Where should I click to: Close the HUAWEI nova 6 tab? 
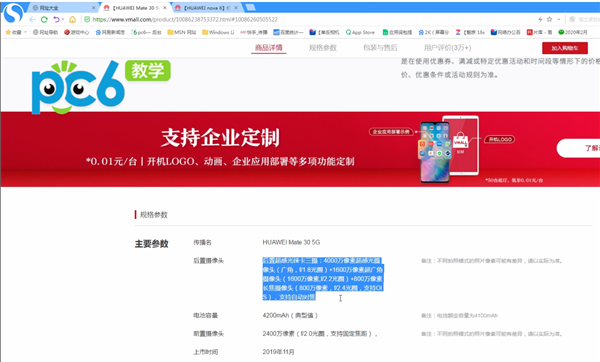point(236,8)
